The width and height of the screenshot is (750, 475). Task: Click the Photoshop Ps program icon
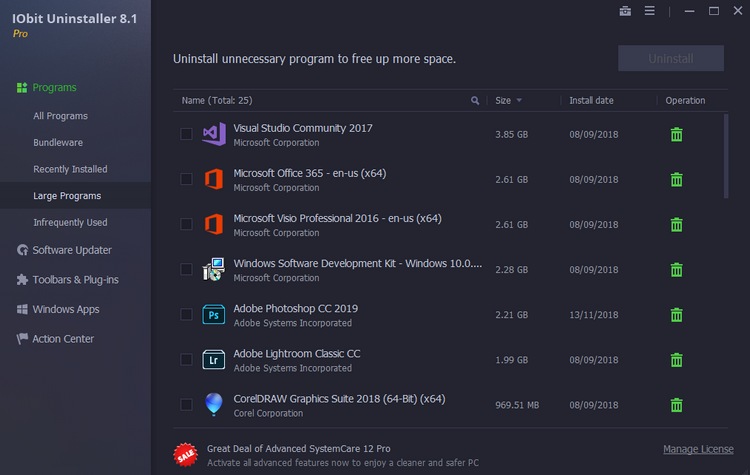[213, 315]
